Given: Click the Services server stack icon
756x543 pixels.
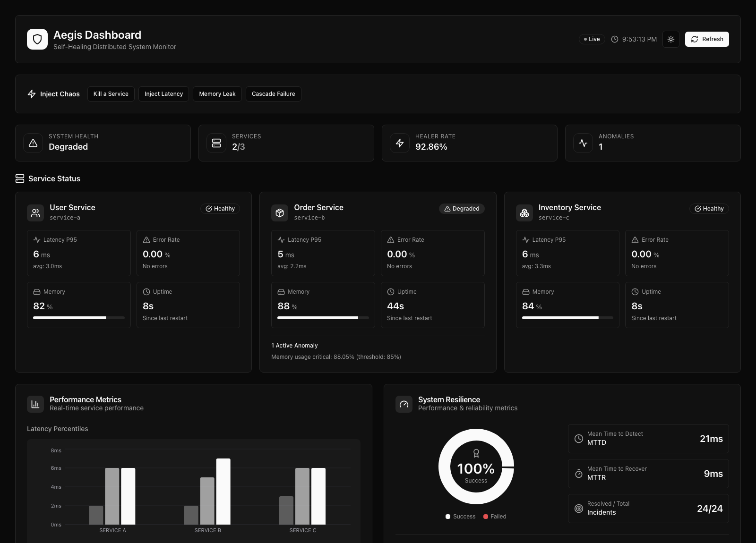Looking at the screenshot, I should click(216, 143).
